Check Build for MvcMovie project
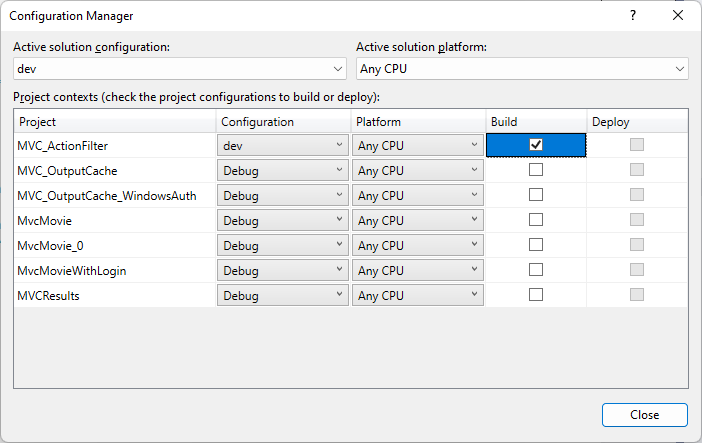702x443 pixels. (x=536, y=220)
